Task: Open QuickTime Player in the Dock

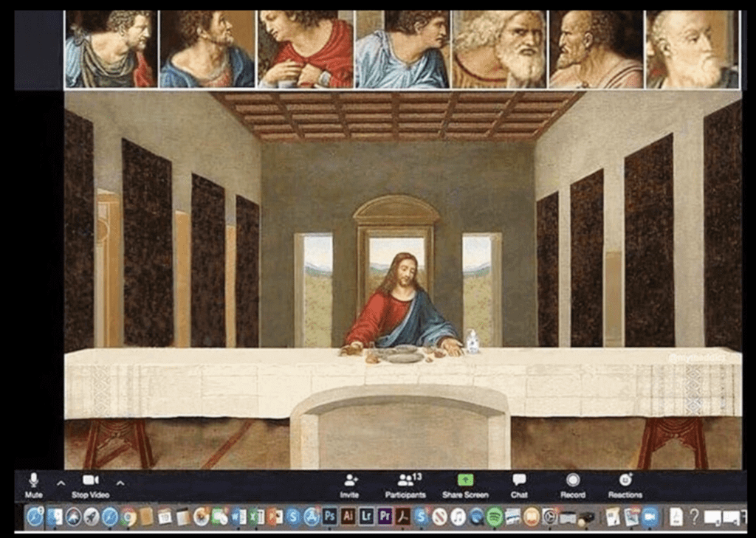Action: 476,517
